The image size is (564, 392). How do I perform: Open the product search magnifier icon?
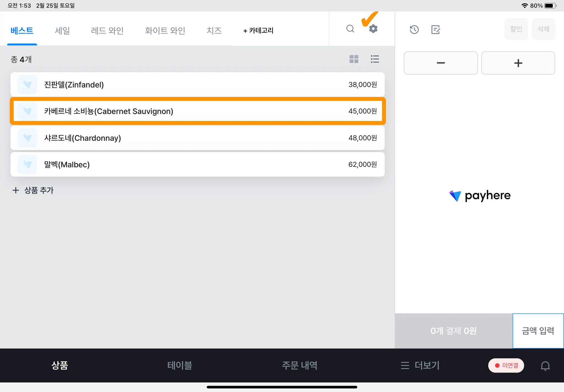[350, 29]
